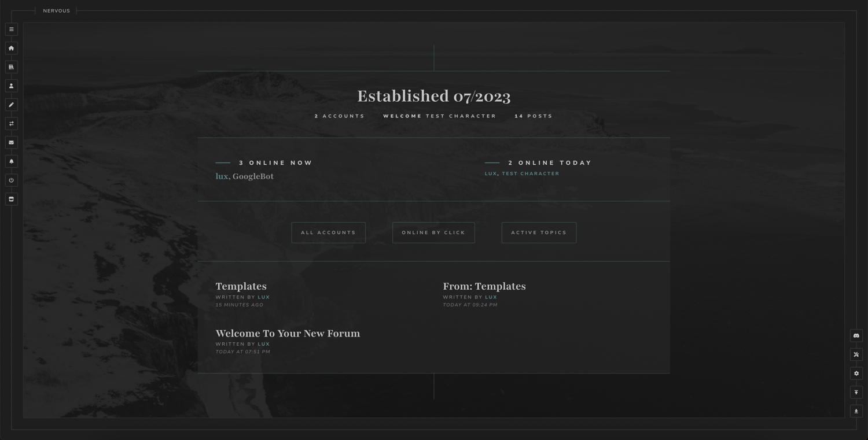Click TEST CHARACTER under Online Today
868x440 pixels.
(x=531, y=173)
